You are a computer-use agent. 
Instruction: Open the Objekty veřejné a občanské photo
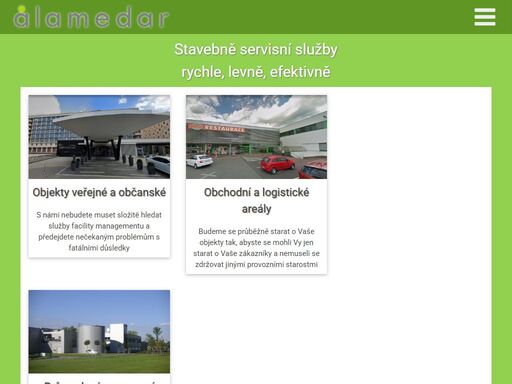[x=99, y=137]
